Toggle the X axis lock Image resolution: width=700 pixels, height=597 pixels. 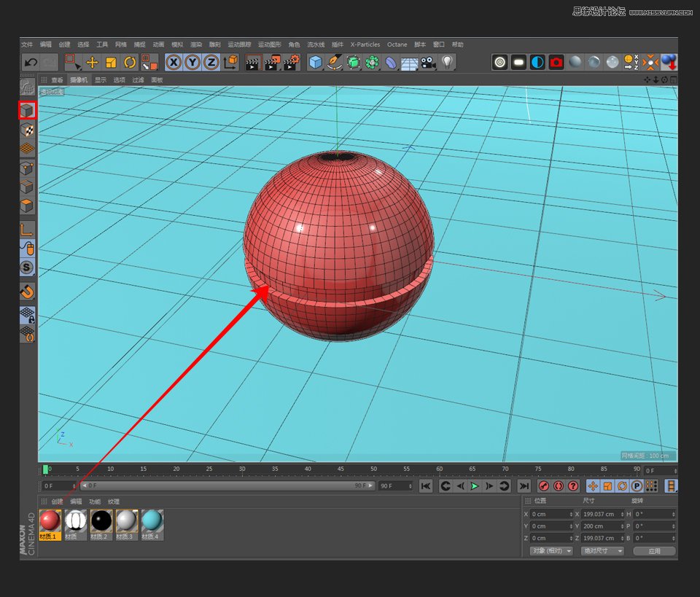coord(173,62)
